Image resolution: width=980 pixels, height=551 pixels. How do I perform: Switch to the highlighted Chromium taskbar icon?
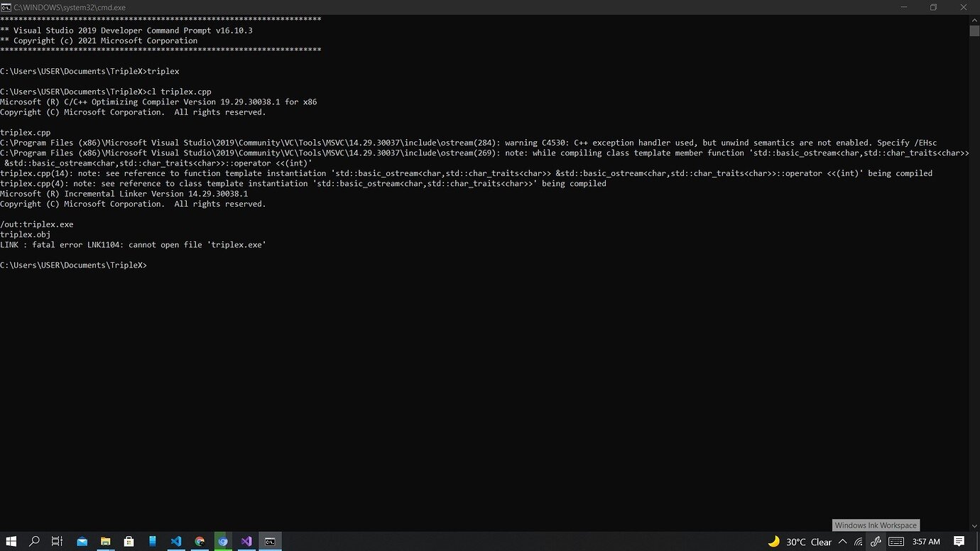pyautogui.click(x=223, y=541)
